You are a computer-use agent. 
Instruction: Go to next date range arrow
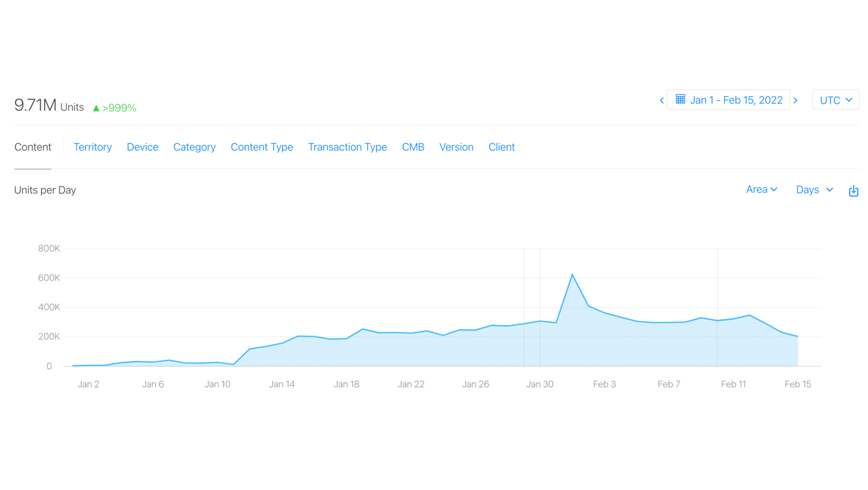tap(795, 100)
